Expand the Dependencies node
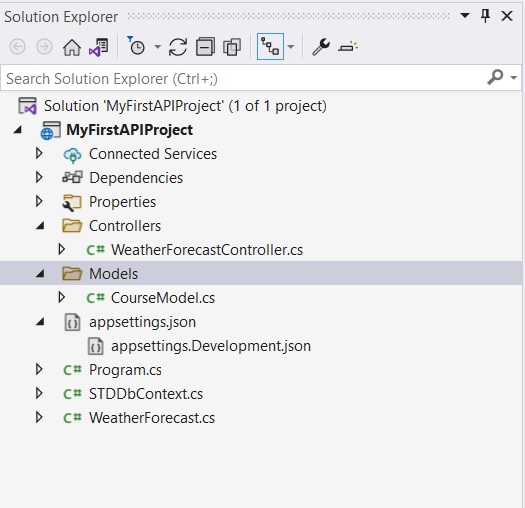The image size is (525, 508). click(39, 177)
